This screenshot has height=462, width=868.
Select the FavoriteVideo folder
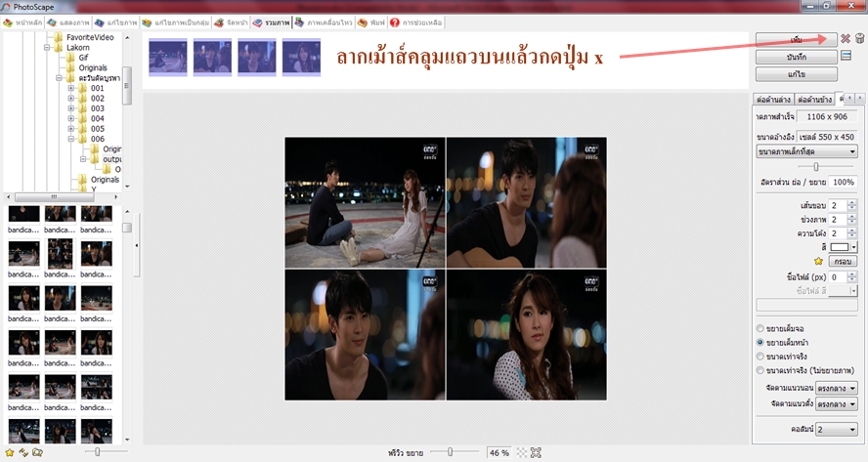pos(90,37)
